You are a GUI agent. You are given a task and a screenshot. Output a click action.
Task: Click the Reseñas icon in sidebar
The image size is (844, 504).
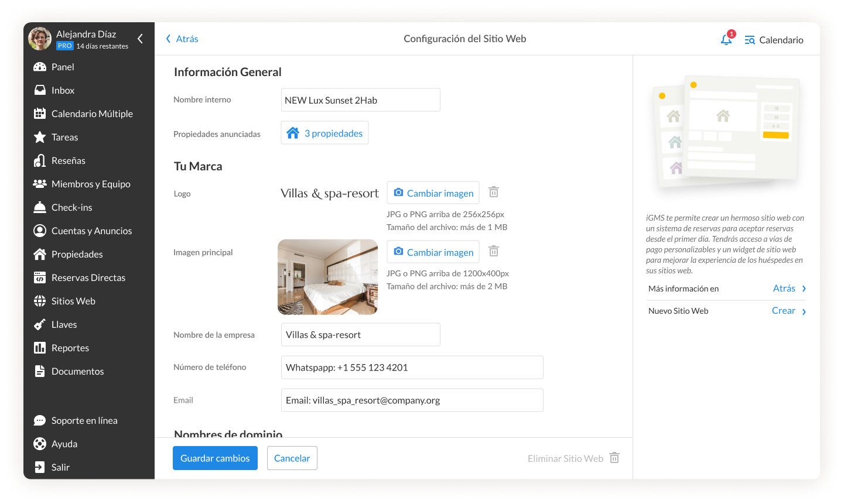coord(40,160)
